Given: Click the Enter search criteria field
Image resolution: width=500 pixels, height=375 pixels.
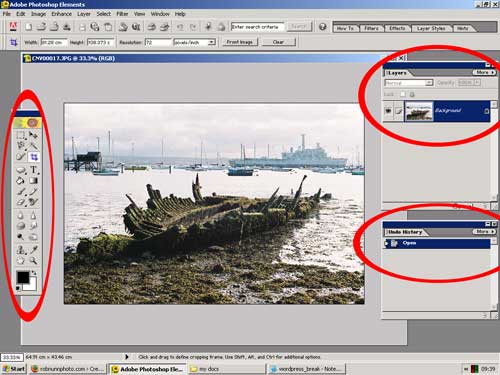Looking at the screenshot, I should pyautogui.click(x=257, y=27).
